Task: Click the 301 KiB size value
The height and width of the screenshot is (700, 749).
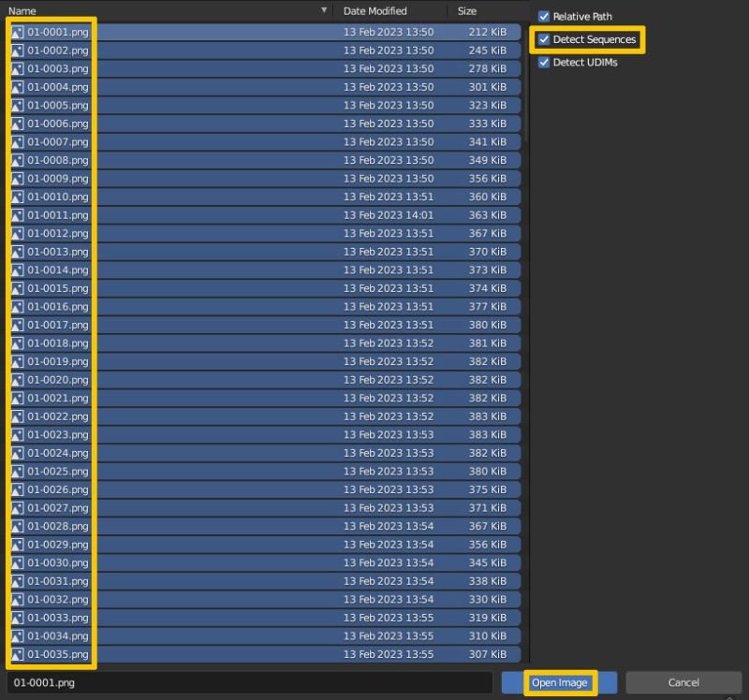Action: [x=487, y=87]
